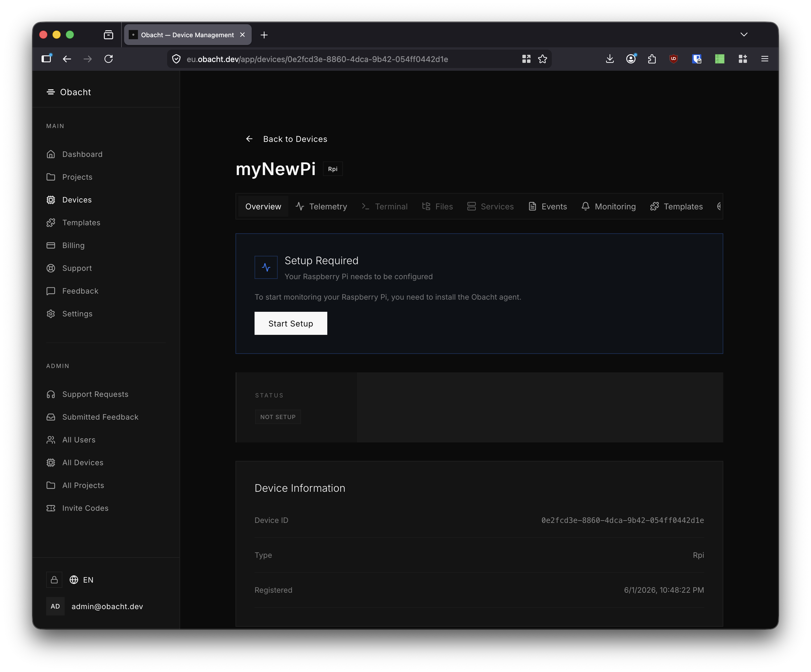
Task: Select the Obacht — Device Management browser tab
Action: point(187,35)
